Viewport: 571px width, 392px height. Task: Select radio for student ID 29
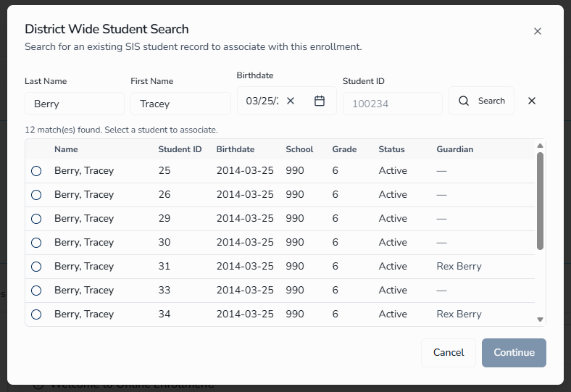[x=36, y=219]
